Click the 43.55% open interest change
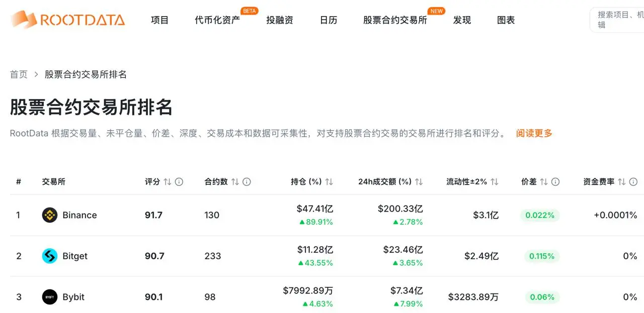644x313 pixels. coord(316,263)
